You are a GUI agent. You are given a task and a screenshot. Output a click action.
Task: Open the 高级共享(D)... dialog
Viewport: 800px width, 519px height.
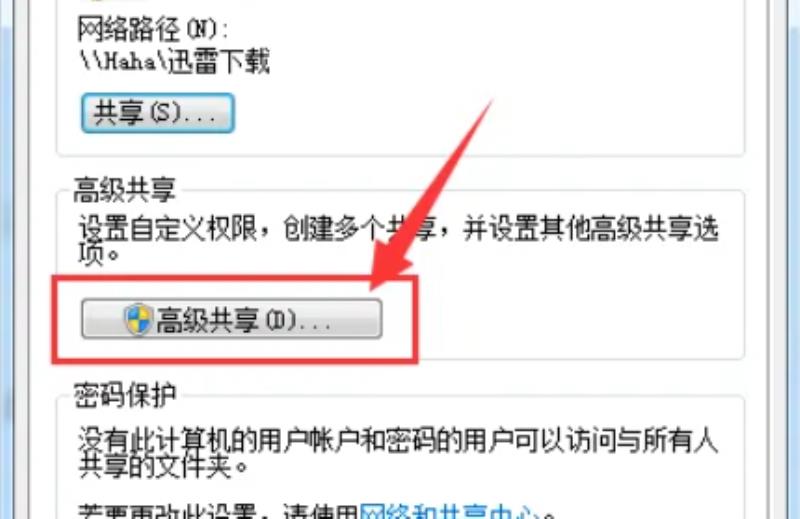pos(232,319)
